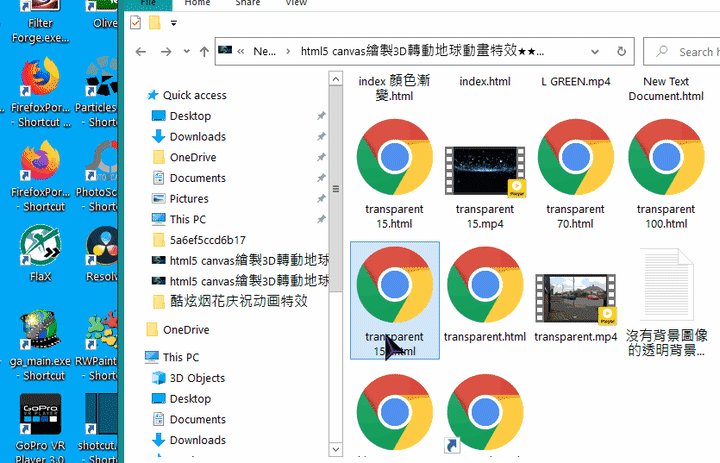This screenshot has width=720, height=463.
Task: Open Pictures under Quick access
Action: (189, 198)
